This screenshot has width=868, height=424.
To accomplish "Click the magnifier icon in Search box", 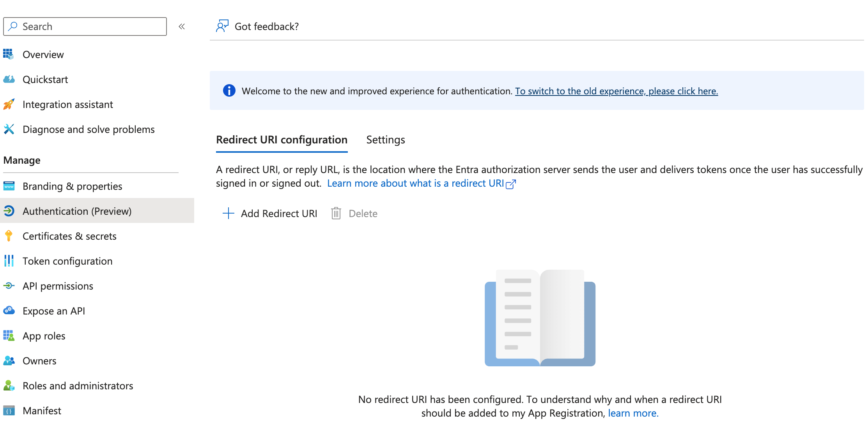I will tap(13, 26).
